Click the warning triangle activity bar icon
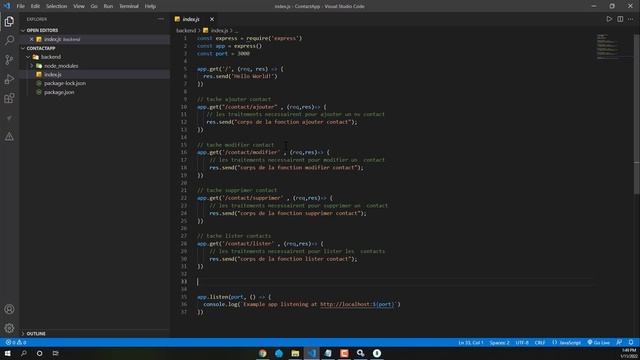Screen dimensions: 640x360 click(9, 137)
